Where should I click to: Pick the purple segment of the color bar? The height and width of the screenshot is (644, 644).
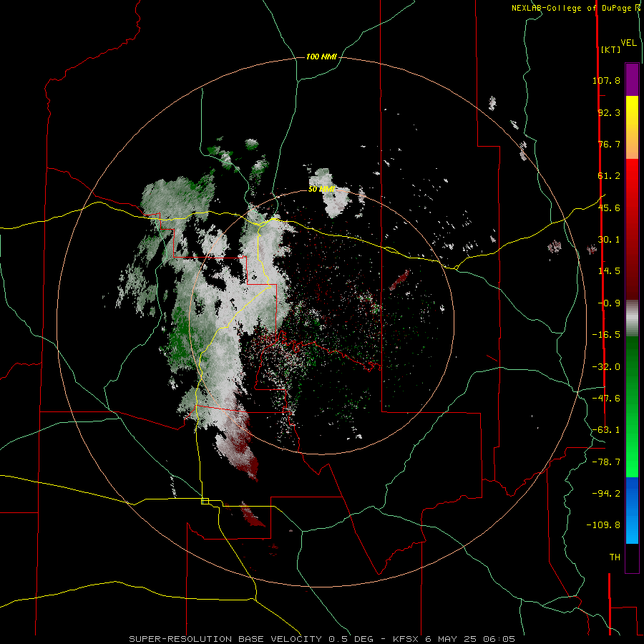[x=632, y=79]
